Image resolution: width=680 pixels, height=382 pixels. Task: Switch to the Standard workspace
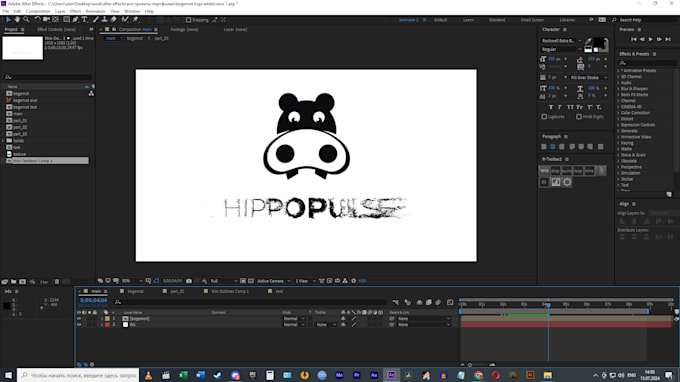coord(497,20)
